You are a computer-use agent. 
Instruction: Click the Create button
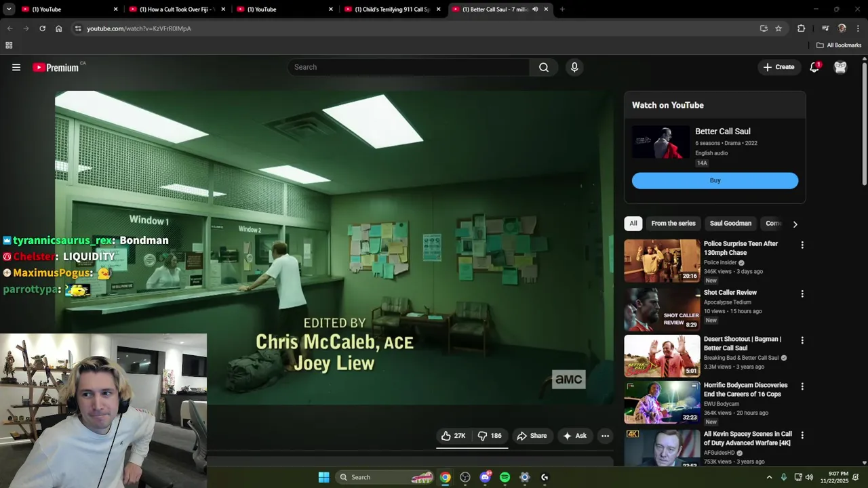pyautogui.click(x=778, y=67)
